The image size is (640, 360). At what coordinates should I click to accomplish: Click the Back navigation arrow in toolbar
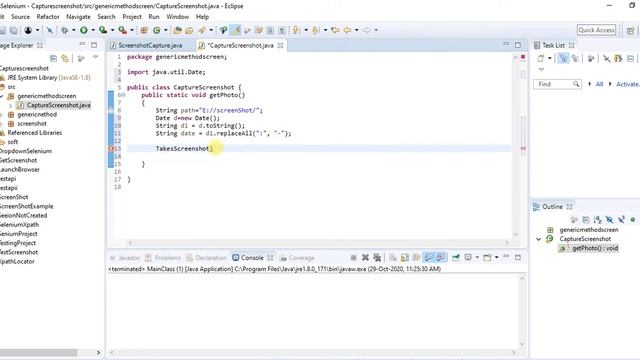[347, 30]
